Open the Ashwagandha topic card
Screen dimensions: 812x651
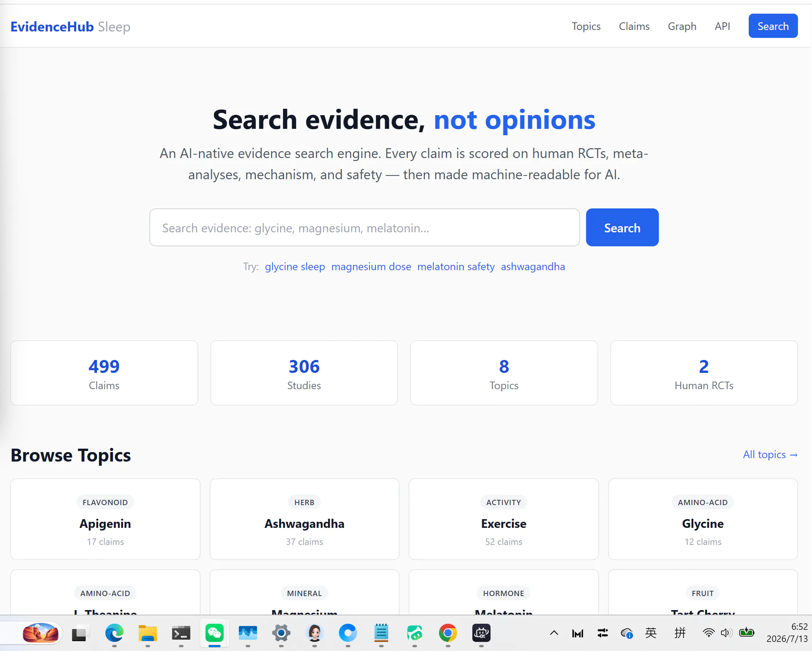(304, 519)
